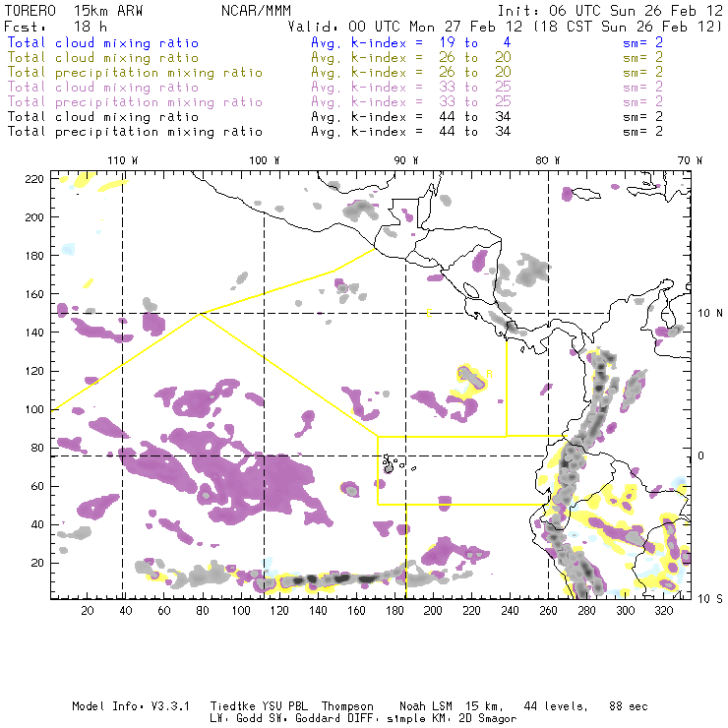Click the 'NCAR/MMM' header label
The width and height of the screenshot is (728, 728).
tap(257, 11)
